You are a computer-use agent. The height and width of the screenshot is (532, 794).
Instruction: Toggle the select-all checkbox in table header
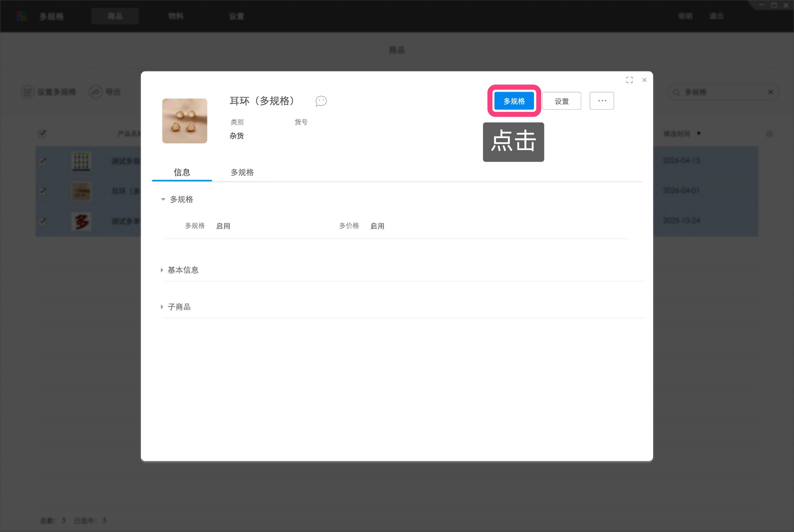coord(42,133)
